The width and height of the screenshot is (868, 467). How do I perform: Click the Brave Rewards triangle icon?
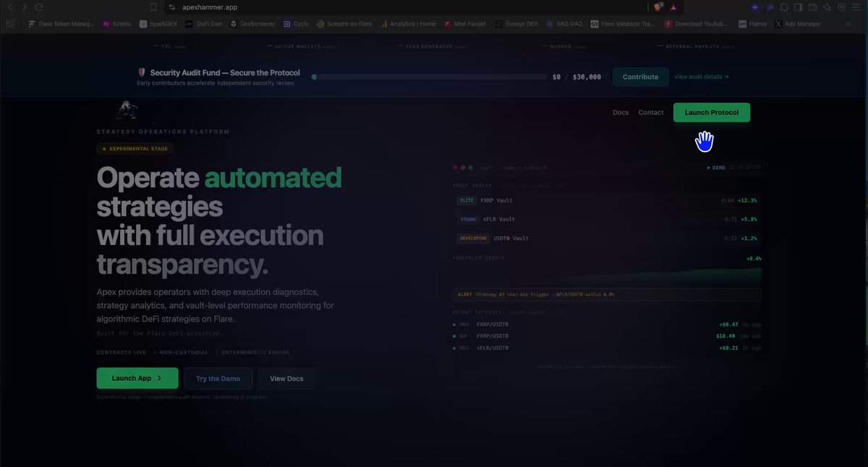(673, 7)
